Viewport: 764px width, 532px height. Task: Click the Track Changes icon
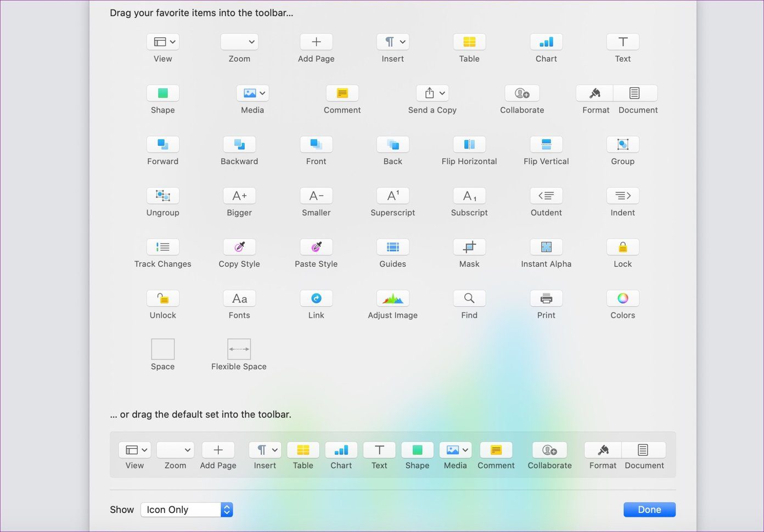click(163, 247)
